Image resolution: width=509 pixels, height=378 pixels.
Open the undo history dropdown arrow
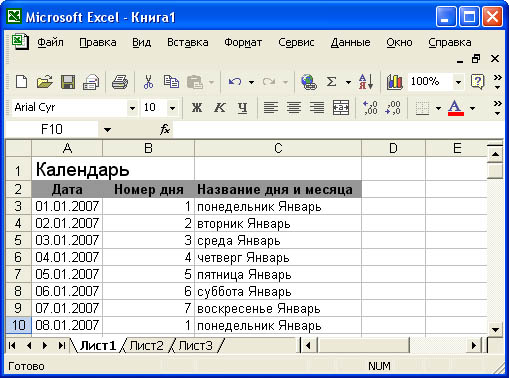coord(251,82)
